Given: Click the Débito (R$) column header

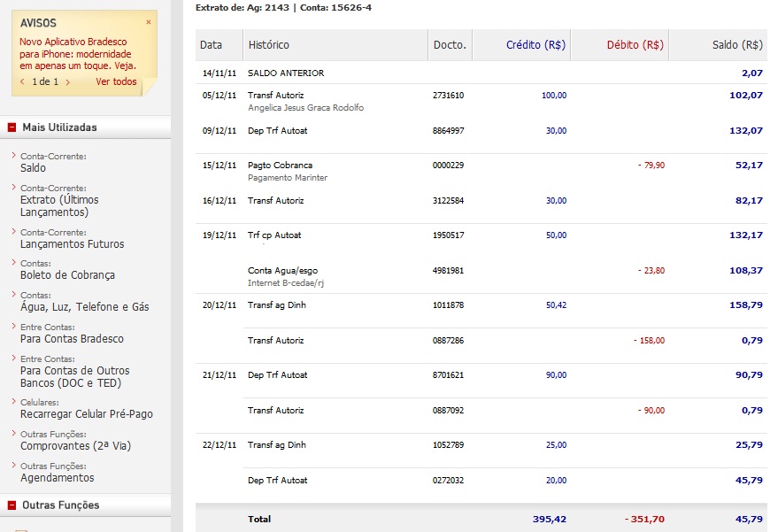Looking at the screenshot, I should [x=635, y=44].
